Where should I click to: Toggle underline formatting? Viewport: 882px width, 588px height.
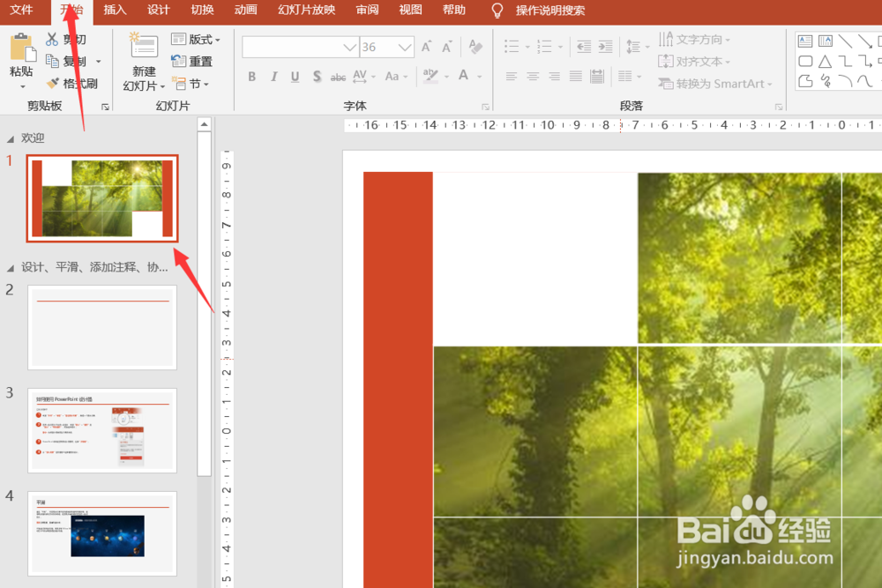(295, 77)
